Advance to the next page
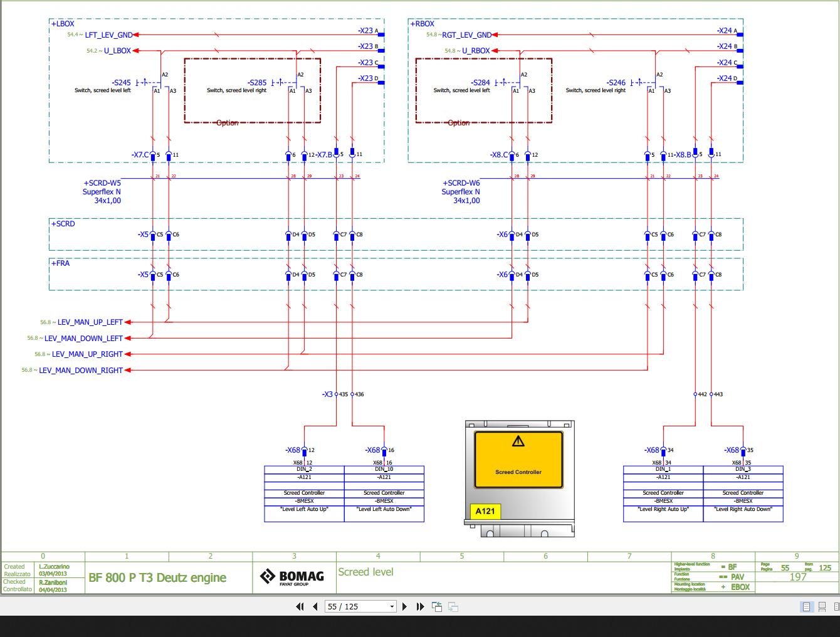Viewport: 840px width, 637px height. pos(404,606)
